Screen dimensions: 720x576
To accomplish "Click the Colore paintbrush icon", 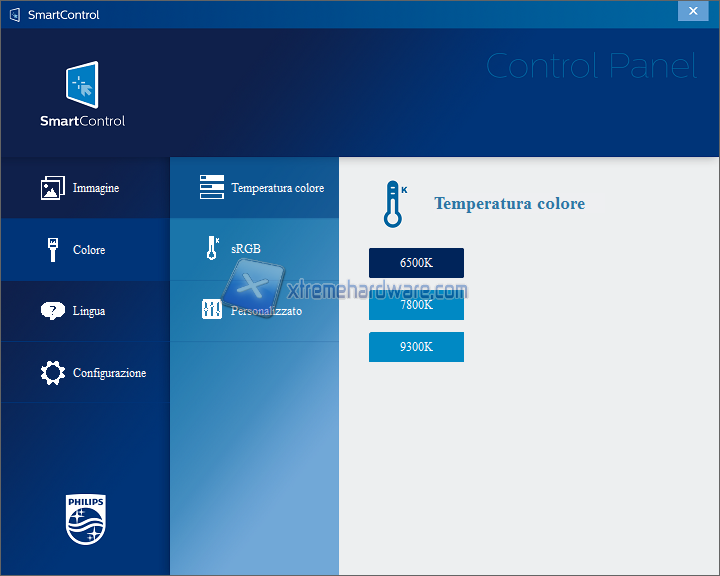I will click(52, 250).
